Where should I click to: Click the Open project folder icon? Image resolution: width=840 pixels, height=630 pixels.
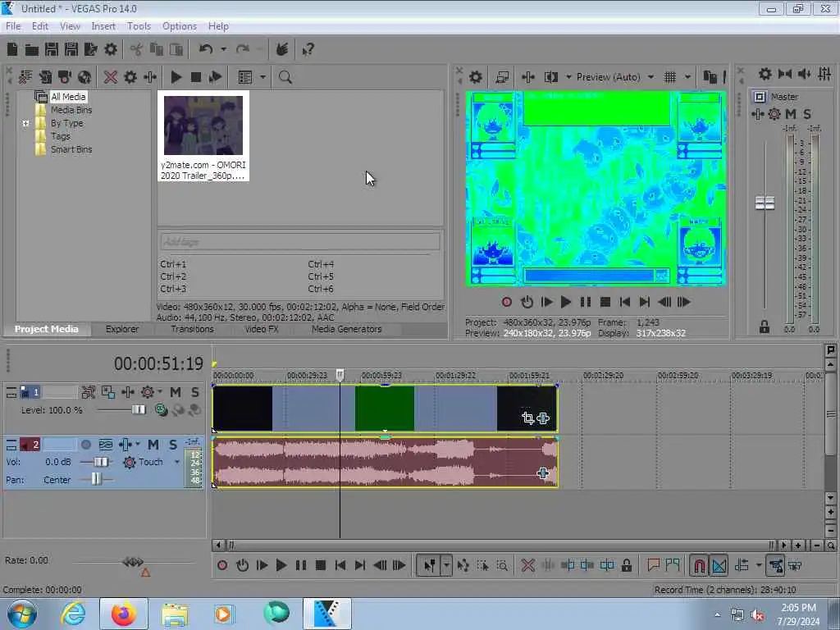[32, 50]
